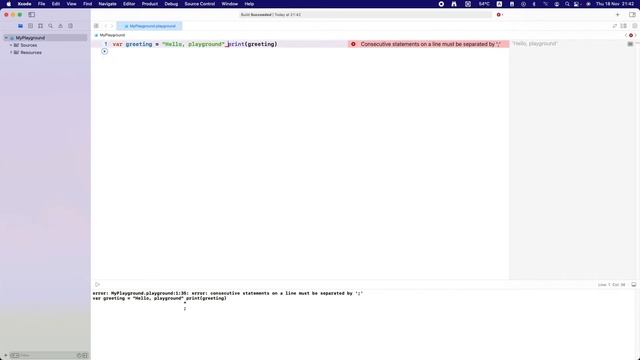Open the Xcode menu
640x360 pixels.
[24, 4]
